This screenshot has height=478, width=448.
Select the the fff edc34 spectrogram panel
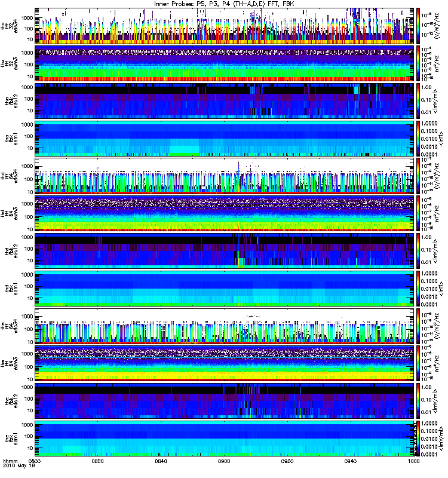tap(225, 326)
